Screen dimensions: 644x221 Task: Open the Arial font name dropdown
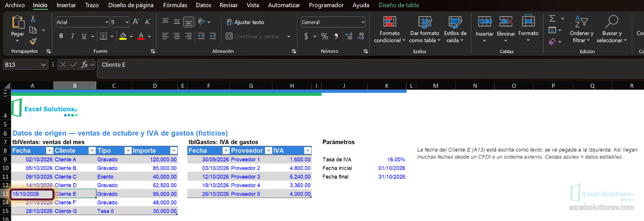pos(107,22)
